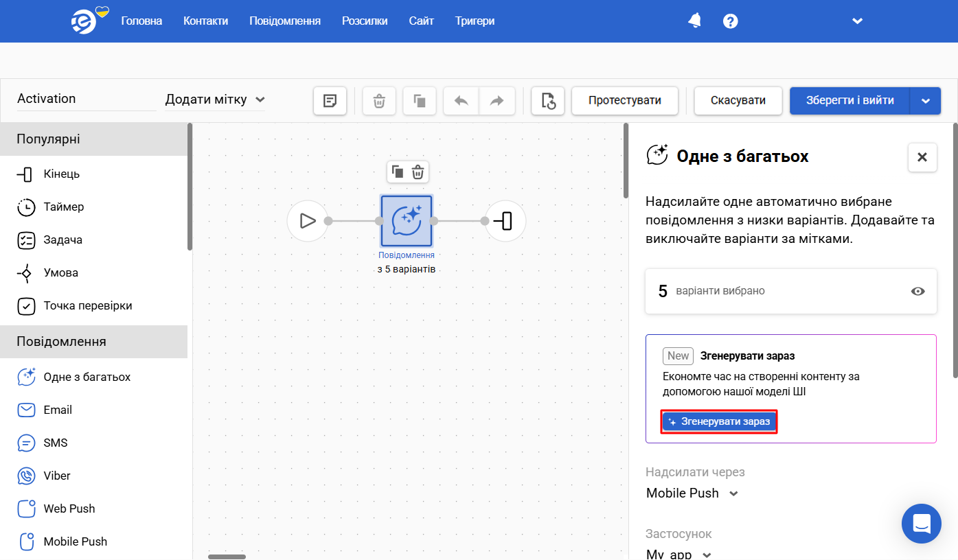Open the version history icon

(x=548, y=101)
